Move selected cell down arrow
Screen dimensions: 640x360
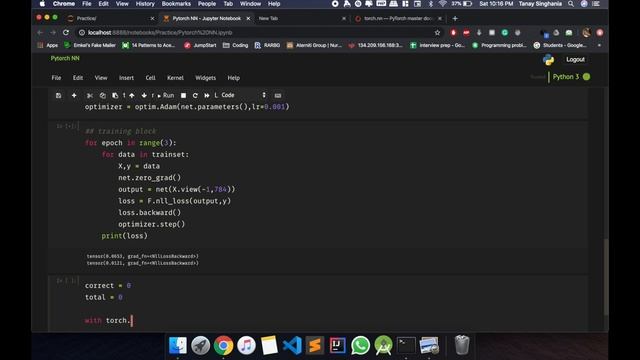point(144,96)
